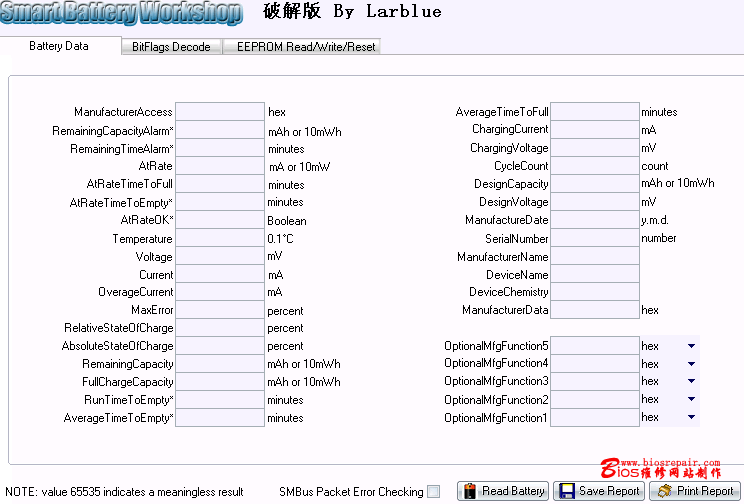Click the ChargingVoltage field
This screenshot has height=504, width=744.
[x=595, y=148]
